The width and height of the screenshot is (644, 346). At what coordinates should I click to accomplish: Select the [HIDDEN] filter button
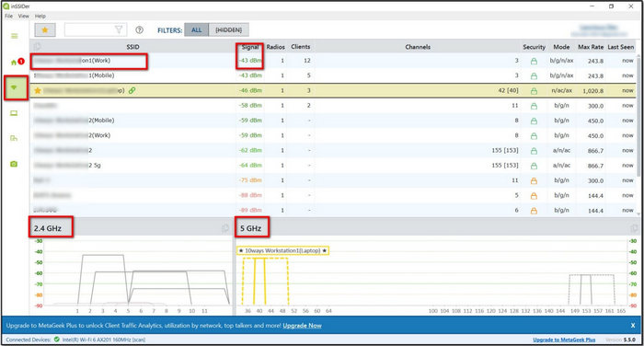pyautogui.click(x=229, y=30)
